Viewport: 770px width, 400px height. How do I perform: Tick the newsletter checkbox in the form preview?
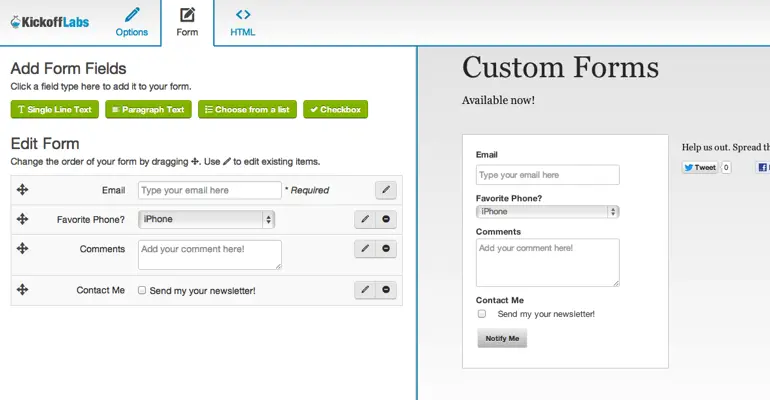(482, 314)
